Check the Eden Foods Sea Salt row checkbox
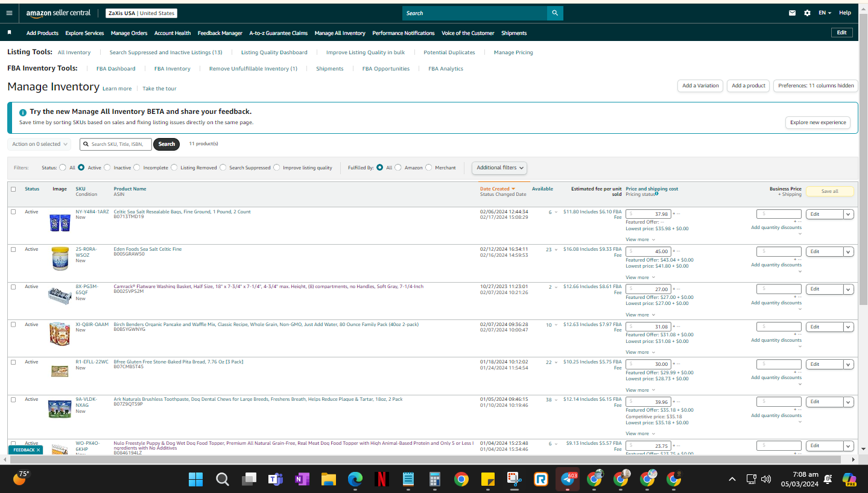The width and height of the screenshot is (868, 493). coord(13,249)
